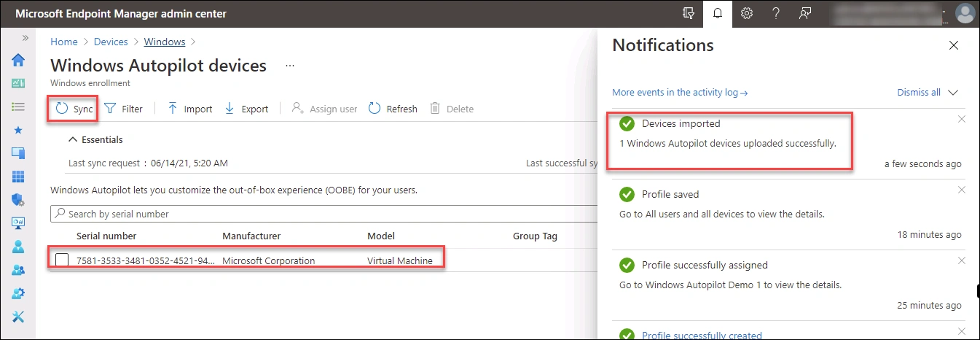This screenshot has width=980, height=340.
Task: Open Home from the sidebar icon
Action: point(18,61)
